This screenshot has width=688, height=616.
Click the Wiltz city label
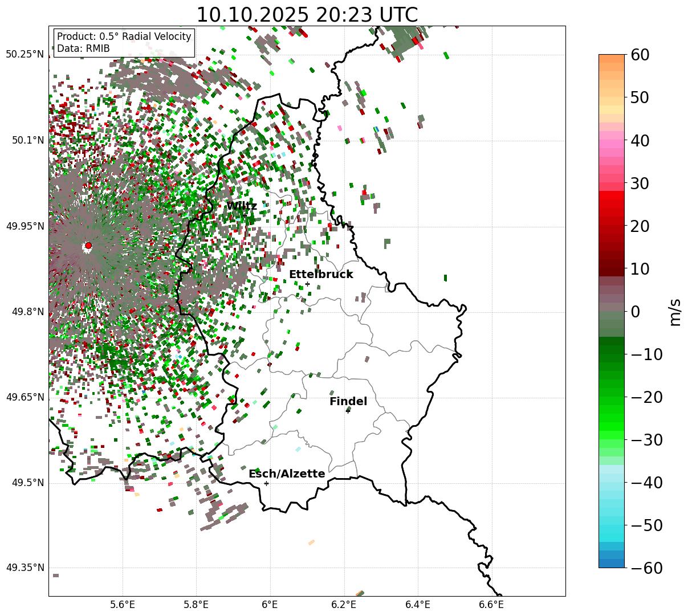tap(242, 206)
